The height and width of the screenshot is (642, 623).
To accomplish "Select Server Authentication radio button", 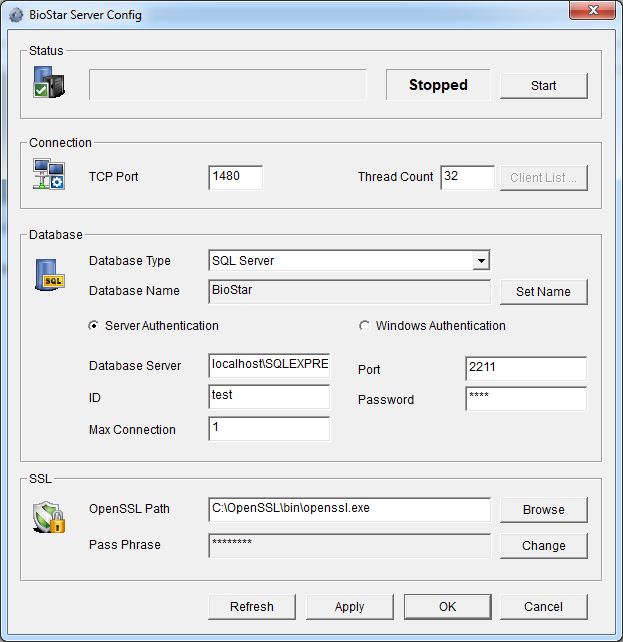I will click(x=94, y=326).
